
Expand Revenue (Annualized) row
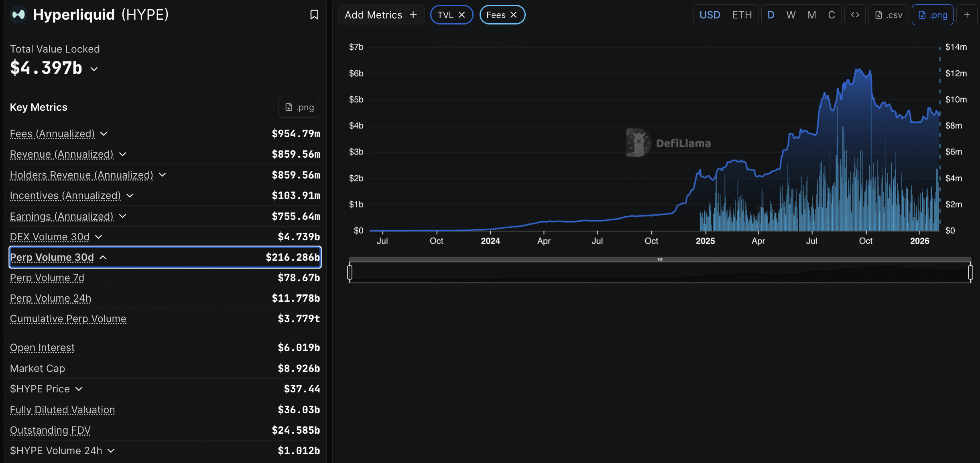click(122, 154)
